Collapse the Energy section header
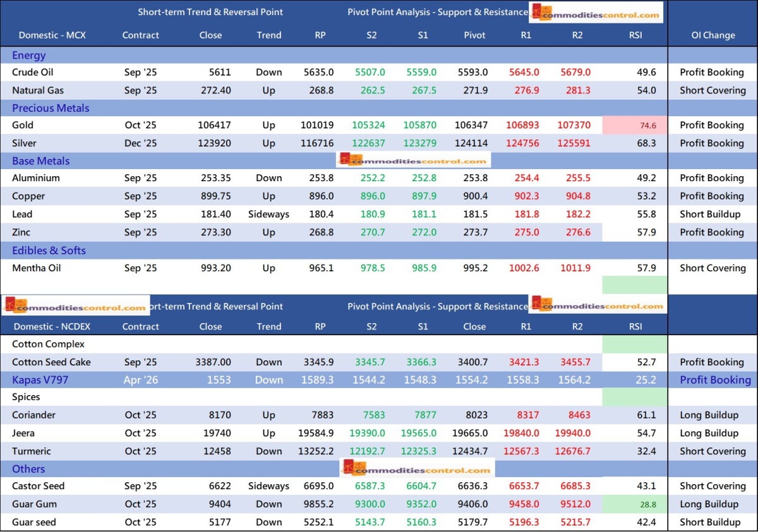This screenshot has width=758, height=532. 29,56
